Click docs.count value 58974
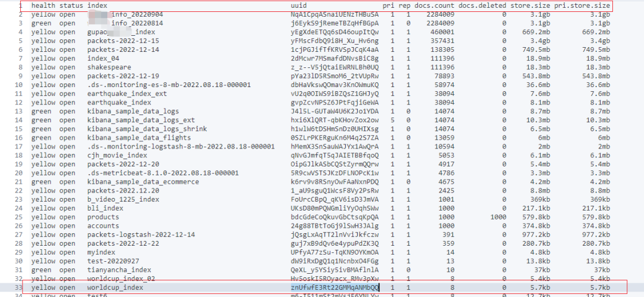This screenshot has height=297, width=644. pyautogui.click(x=444, y=85)
